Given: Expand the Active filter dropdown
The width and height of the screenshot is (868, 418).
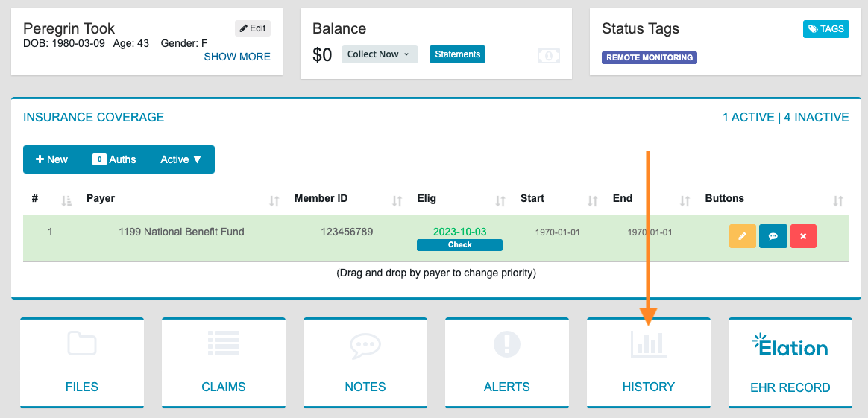Looking at the screenshot, I should pos(181,159).
